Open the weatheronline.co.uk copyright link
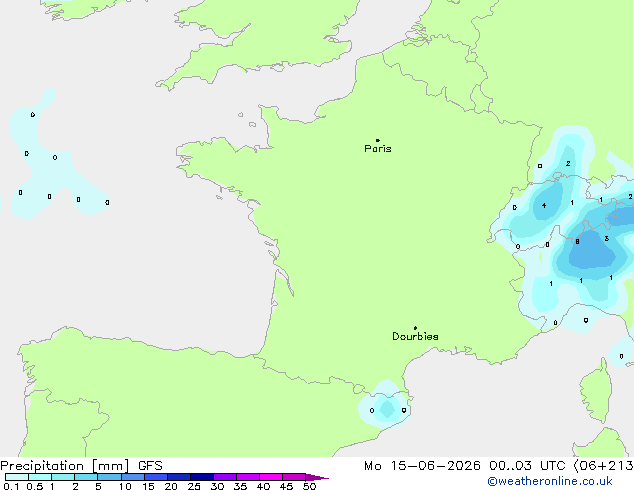The image size is (634, 490). [550, 481]
